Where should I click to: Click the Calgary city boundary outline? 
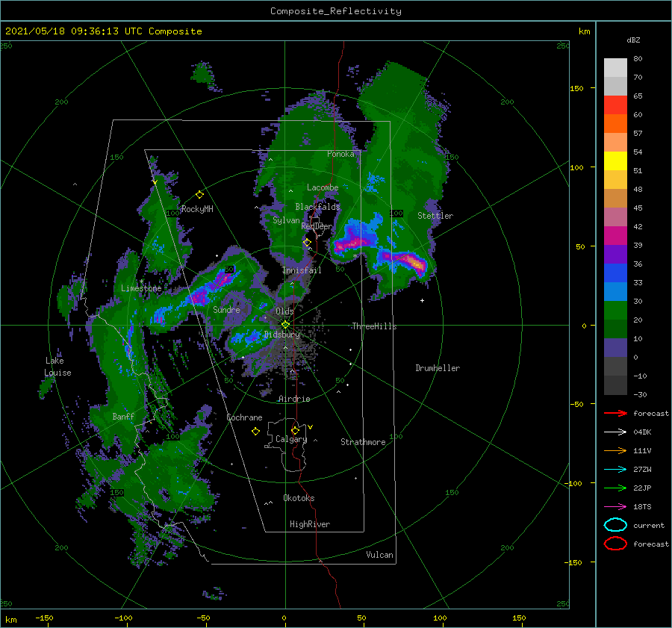(x=286, y=446)
